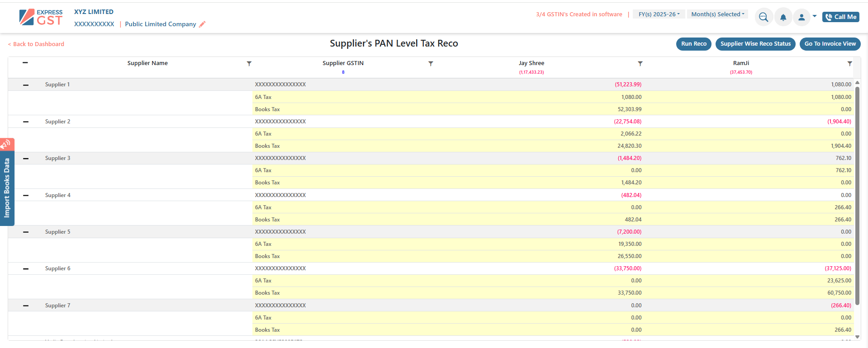The height and width of the screenshot is (348, 868).
Task: Switch to Go To Invoice View
Action: (830, 44)
